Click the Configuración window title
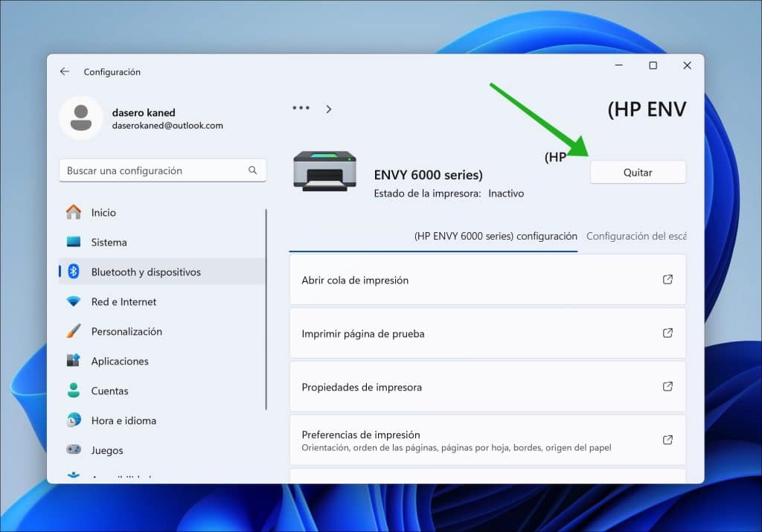Screen dimensions: 762x532 [112, 72]
